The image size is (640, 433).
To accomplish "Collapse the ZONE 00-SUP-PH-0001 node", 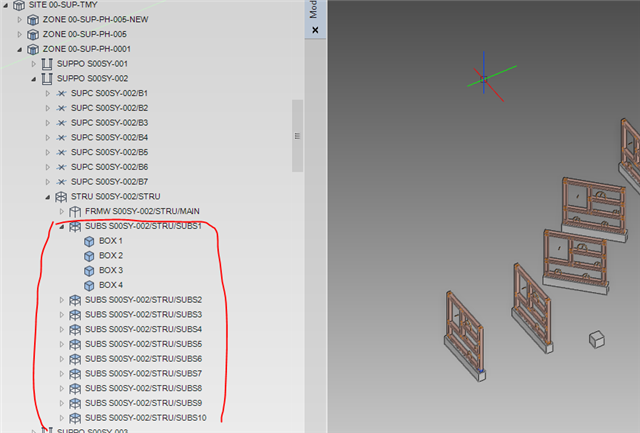I will (x=20, y=49).
